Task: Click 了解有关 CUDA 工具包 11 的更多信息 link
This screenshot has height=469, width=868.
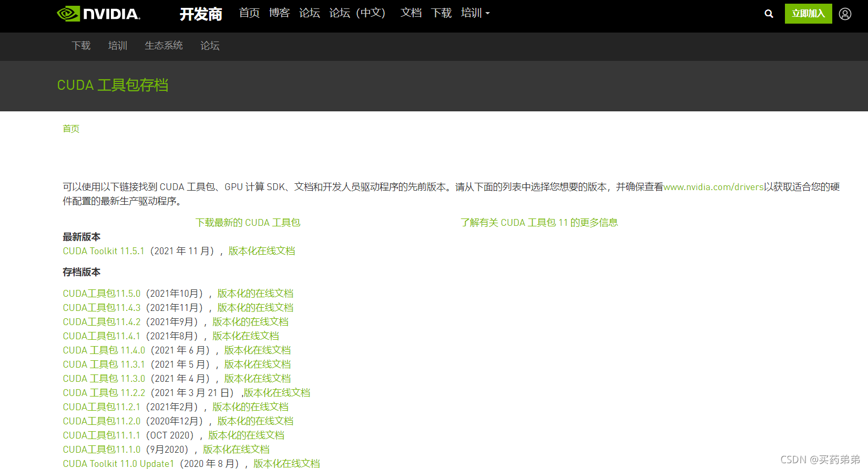Action: tap(539, 223)
